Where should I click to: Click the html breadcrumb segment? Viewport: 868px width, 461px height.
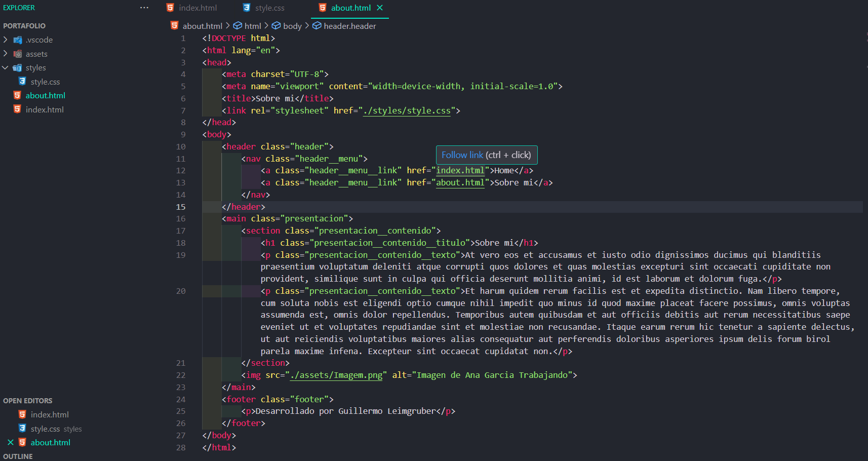[253, 26]
